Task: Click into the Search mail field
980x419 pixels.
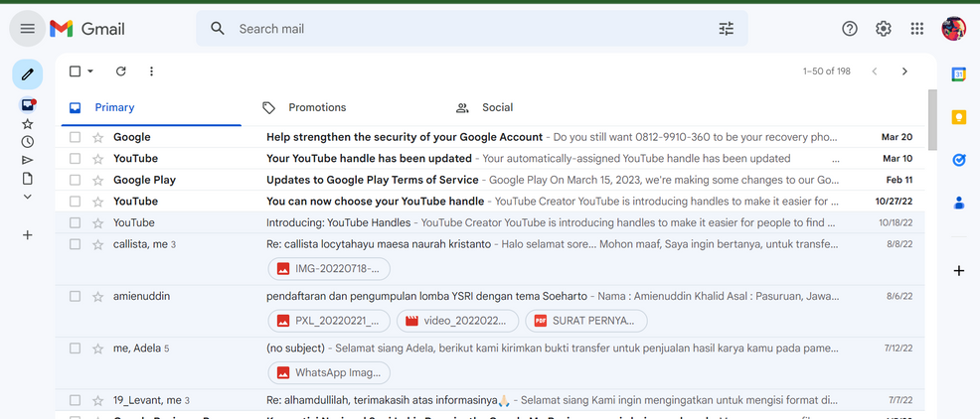Action: (472, 29)
